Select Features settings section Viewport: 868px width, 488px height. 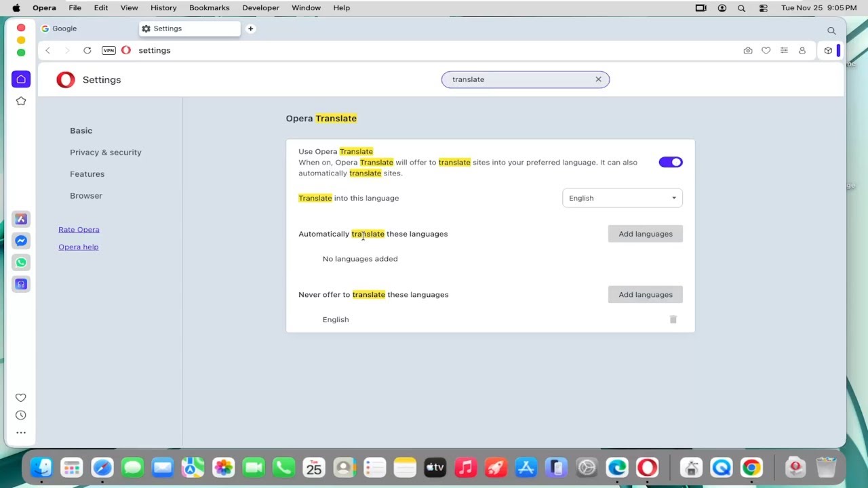point(87,174)
